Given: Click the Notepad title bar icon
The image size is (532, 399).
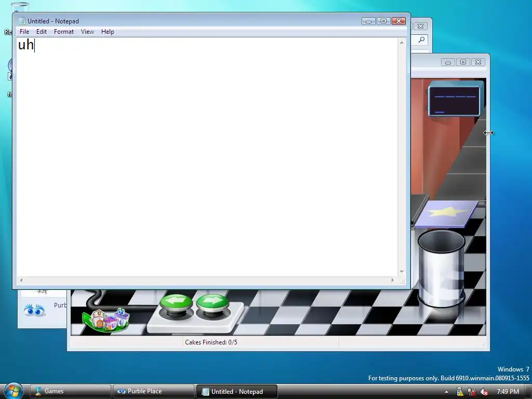Looking at the screenshot, I should tap(22, 21).
